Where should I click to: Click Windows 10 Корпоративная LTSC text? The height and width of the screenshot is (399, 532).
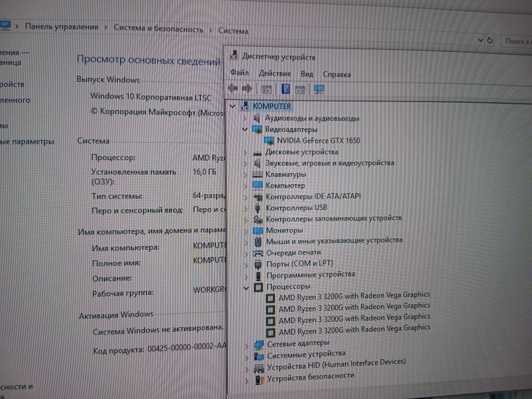(x=151, y=97)
